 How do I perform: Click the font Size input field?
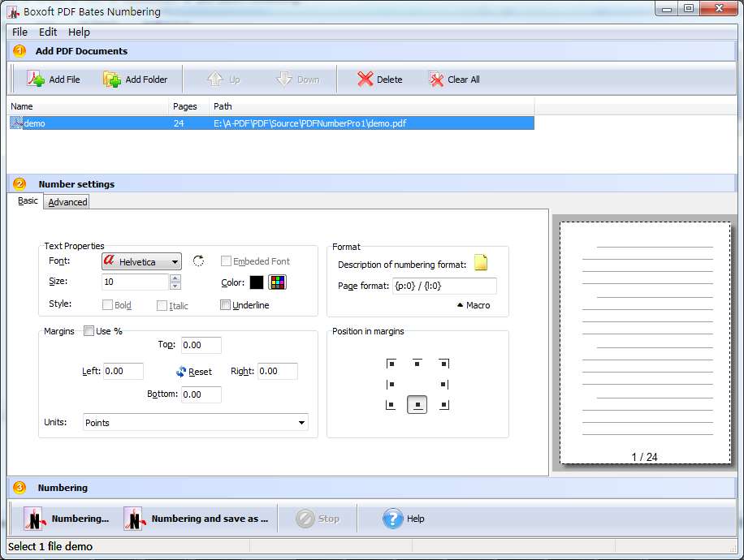(136, 282)
